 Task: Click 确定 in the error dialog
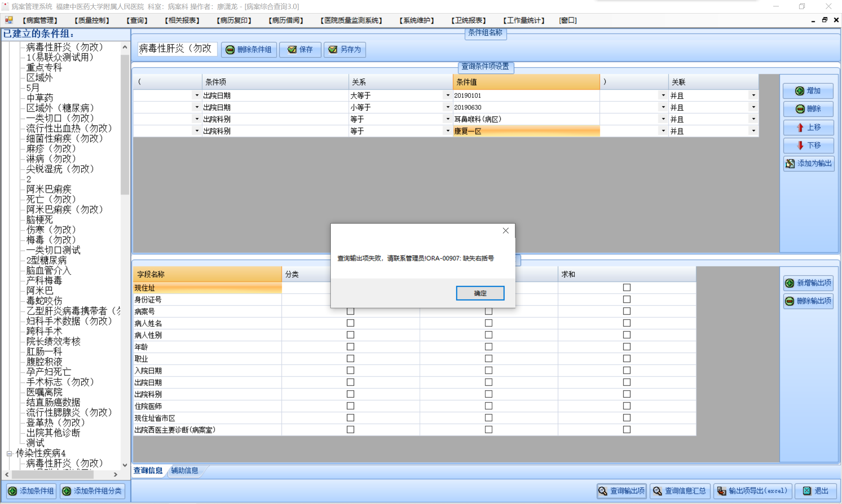(480, 293)
